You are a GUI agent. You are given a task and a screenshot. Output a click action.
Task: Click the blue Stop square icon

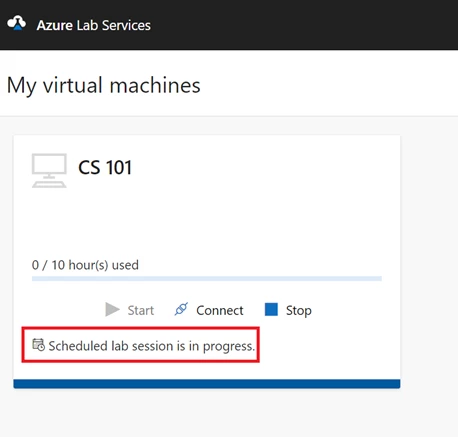[271, 309]
